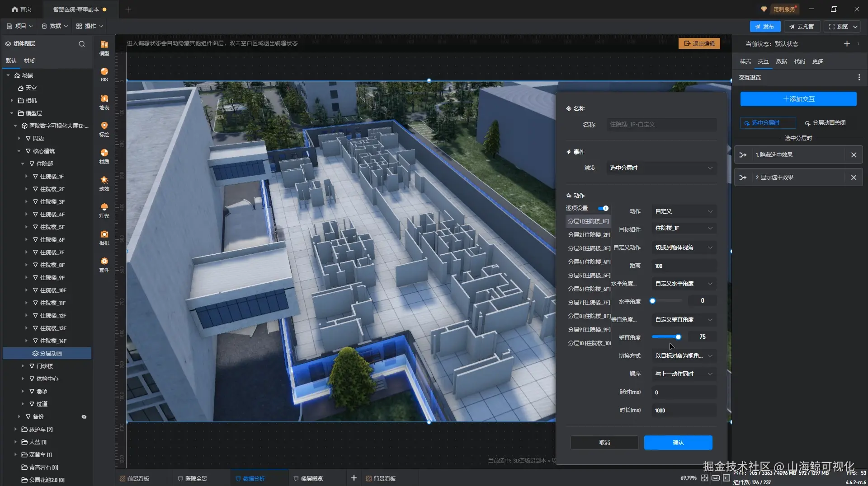
Task: Open console icon in status bar
Action: 726,478
